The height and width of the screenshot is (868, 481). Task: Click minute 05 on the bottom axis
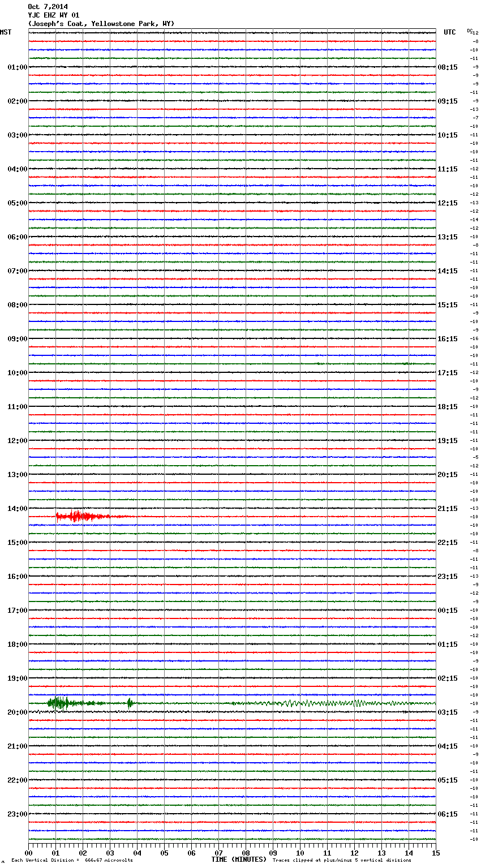[165, 853]
